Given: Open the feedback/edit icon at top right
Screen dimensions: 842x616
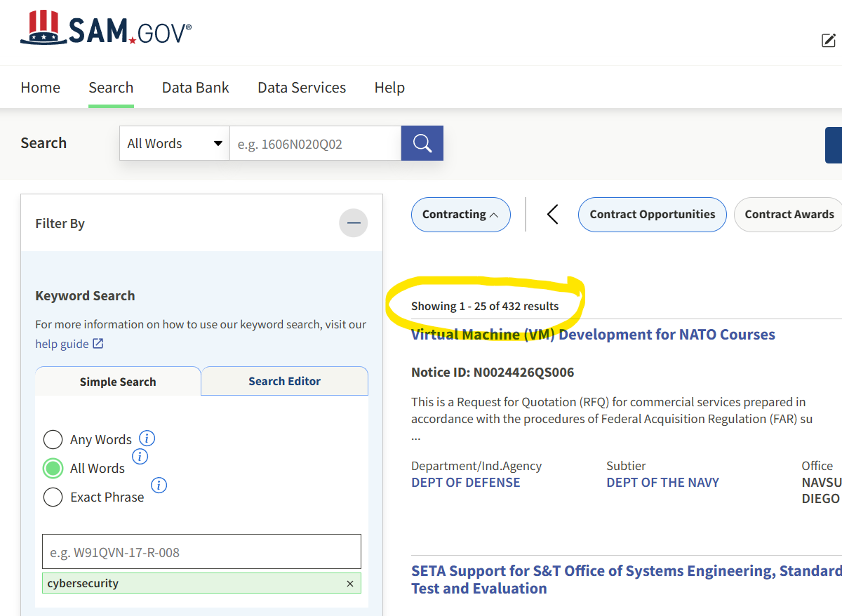Looking at the screenshot, I should coord(829,40).
